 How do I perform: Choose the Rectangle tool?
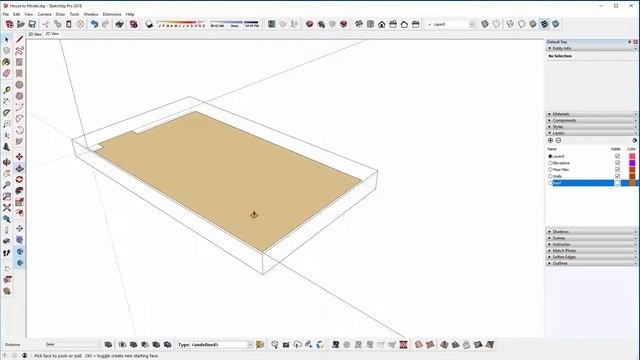[19, 62]
